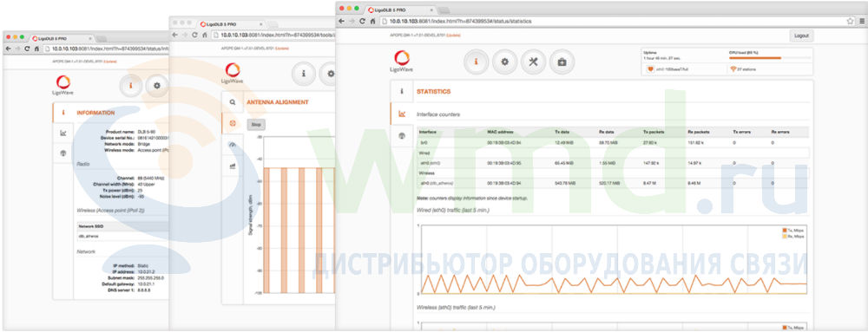Click LigoWave logo in Antenna Alignment window

pyautogui.click(x=233, y=74)
